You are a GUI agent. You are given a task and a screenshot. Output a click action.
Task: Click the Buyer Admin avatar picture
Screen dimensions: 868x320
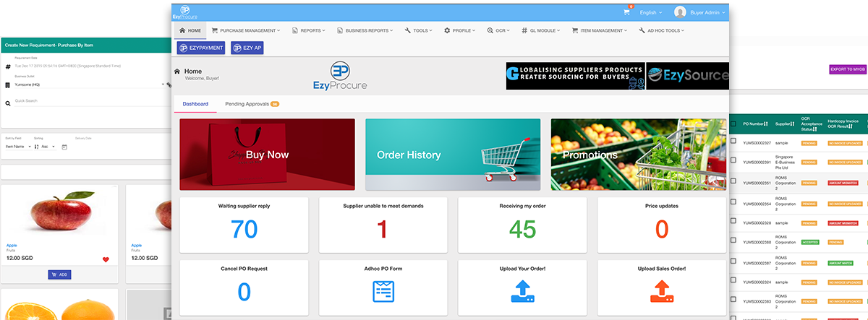click(x=680, y=12)
